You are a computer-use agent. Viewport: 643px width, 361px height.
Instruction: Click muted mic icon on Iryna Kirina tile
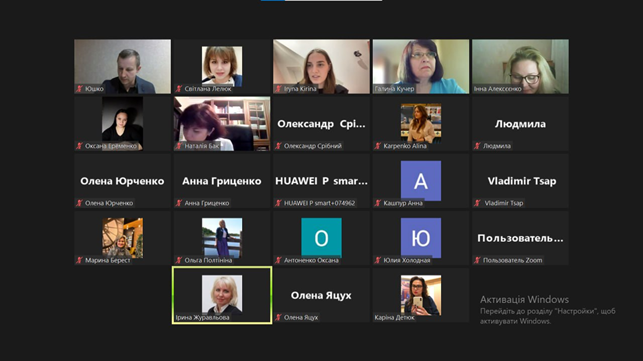tap(278, 89)
